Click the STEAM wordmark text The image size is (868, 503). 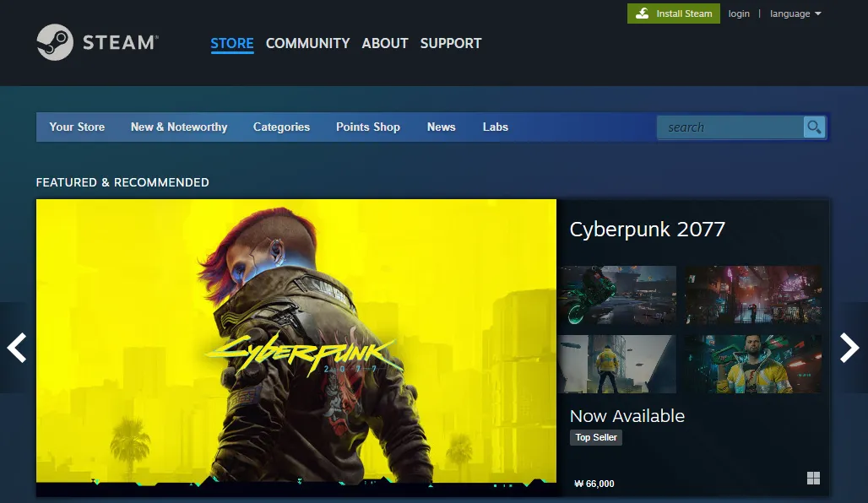point(121,42)
